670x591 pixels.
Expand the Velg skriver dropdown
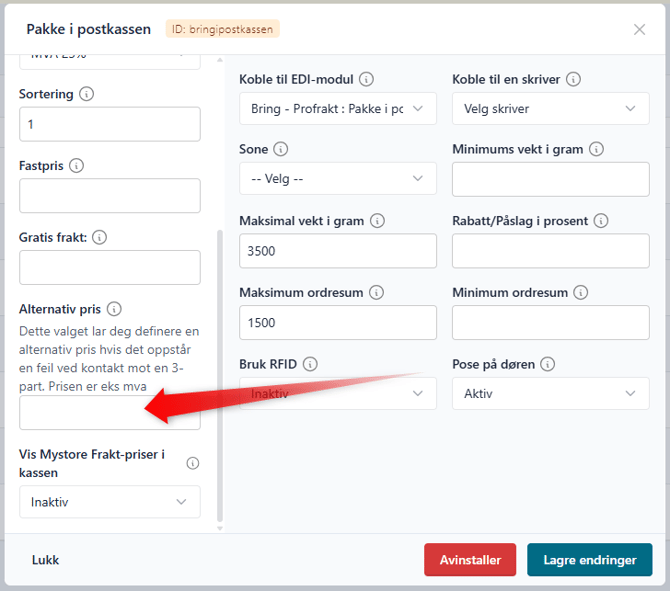click(551, 109)
